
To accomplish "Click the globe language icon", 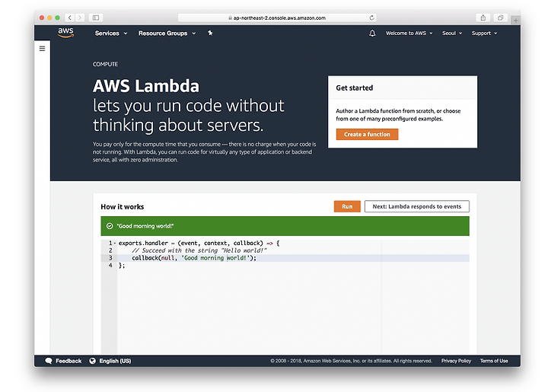I will [92, 361].
